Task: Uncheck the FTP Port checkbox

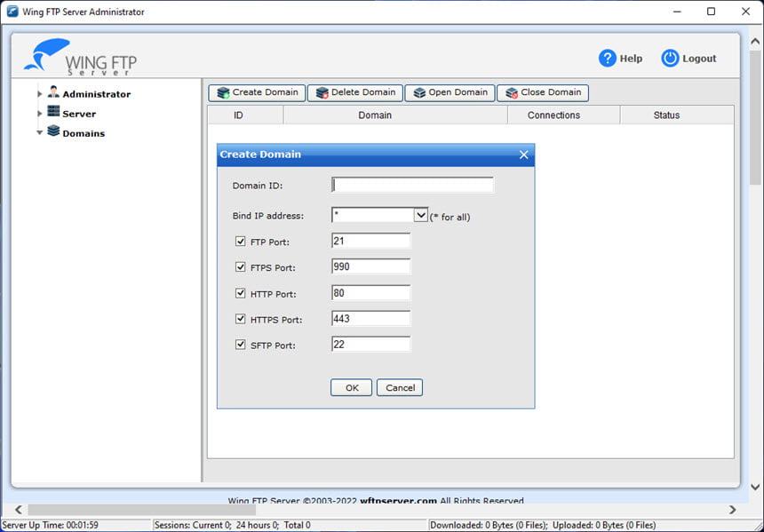Action: [x=240, y=242]
